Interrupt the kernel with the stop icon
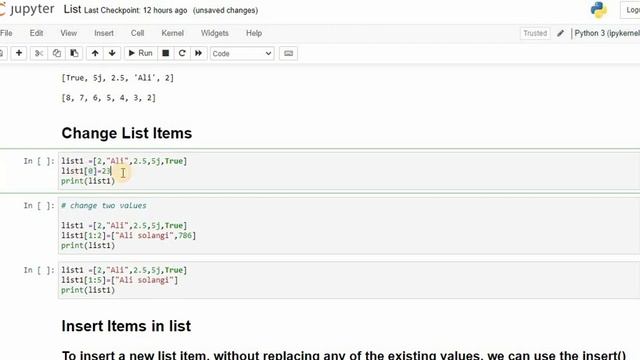The height and width of the screenshot is (360, 640). coord(166,53)
